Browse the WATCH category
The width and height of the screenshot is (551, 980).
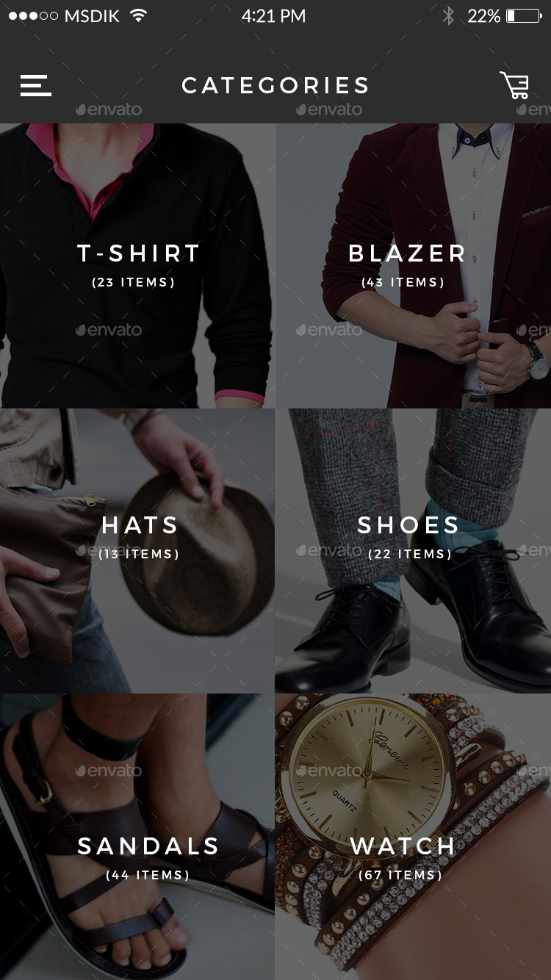click(414, 837)
